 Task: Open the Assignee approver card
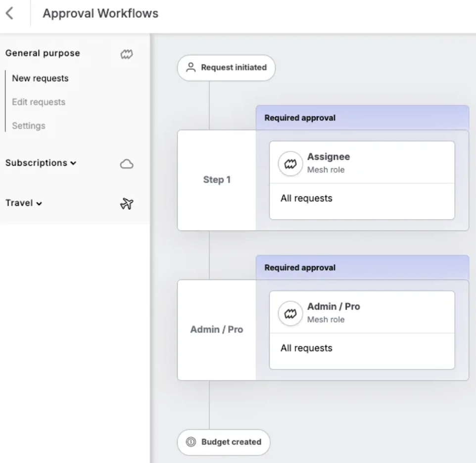point(362,180)
